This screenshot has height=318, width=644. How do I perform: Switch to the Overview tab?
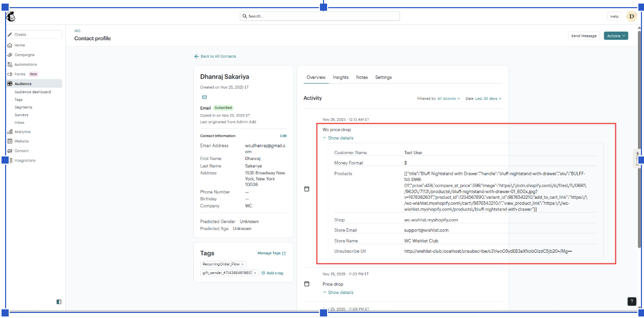tap(316, 77)
